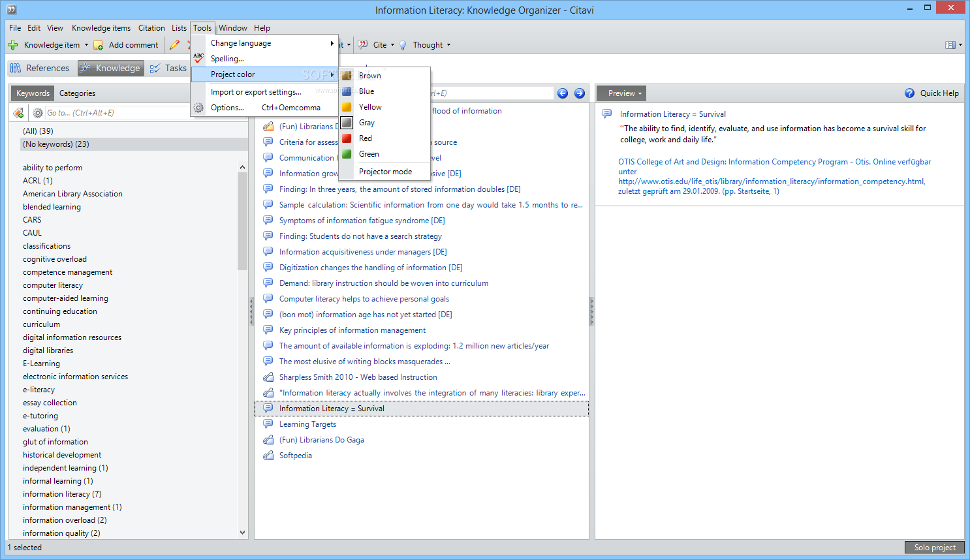Click the Solo project status button
This screenshot has height=560, width=970.
click(935, 548)
